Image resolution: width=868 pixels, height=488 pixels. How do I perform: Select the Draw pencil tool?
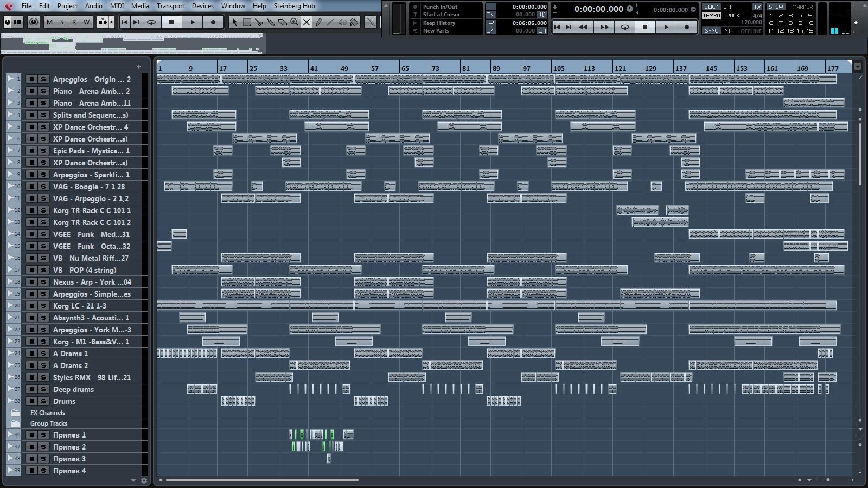click(x=318, y=22)
